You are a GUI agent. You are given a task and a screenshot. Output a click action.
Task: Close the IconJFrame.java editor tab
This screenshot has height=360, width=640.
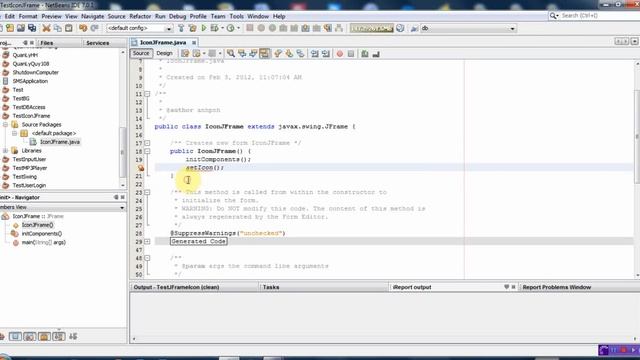click(194, 42)
